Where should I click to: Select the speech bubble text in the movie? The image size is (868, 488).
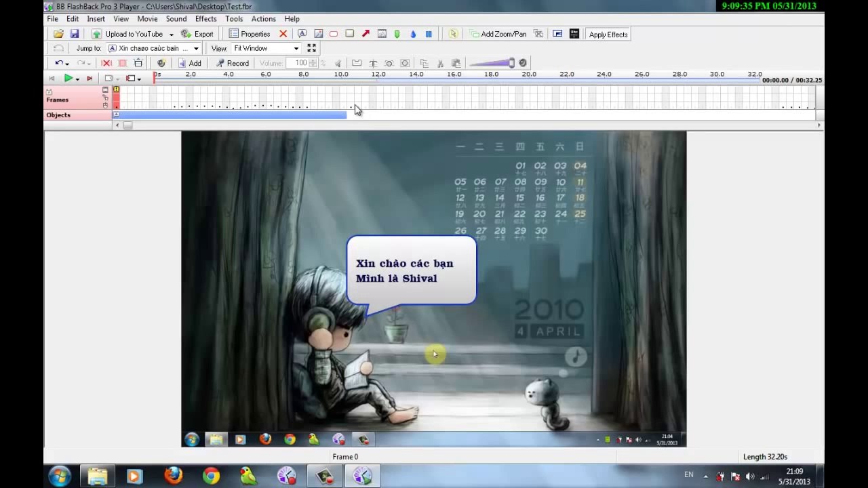[405, 270]
